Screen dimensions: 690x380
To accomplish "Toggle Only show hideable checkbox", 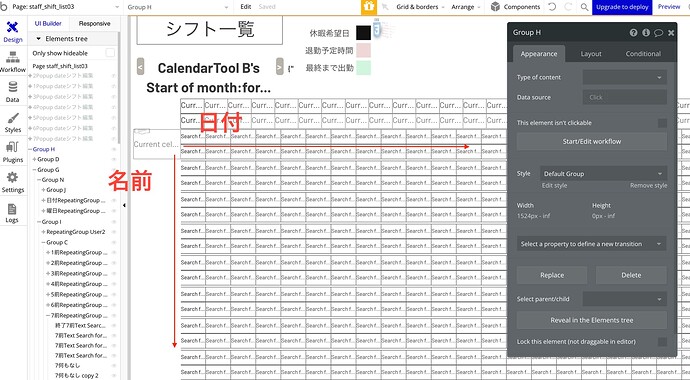I will [x=110, y=53].
